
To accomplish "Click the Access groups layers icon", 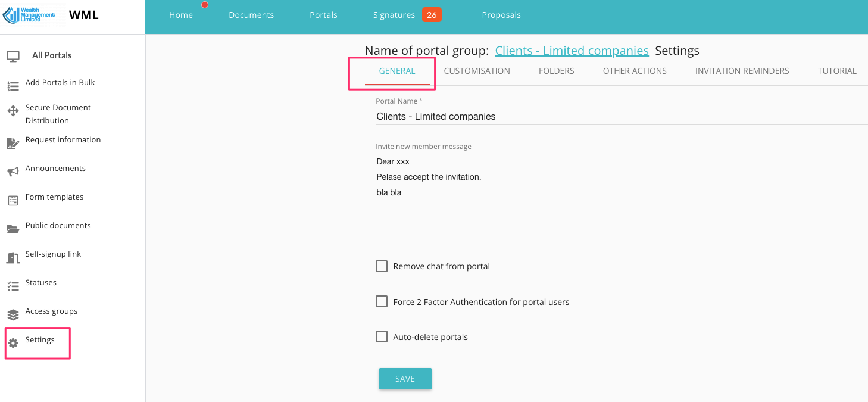I will (x=13, y=314).
